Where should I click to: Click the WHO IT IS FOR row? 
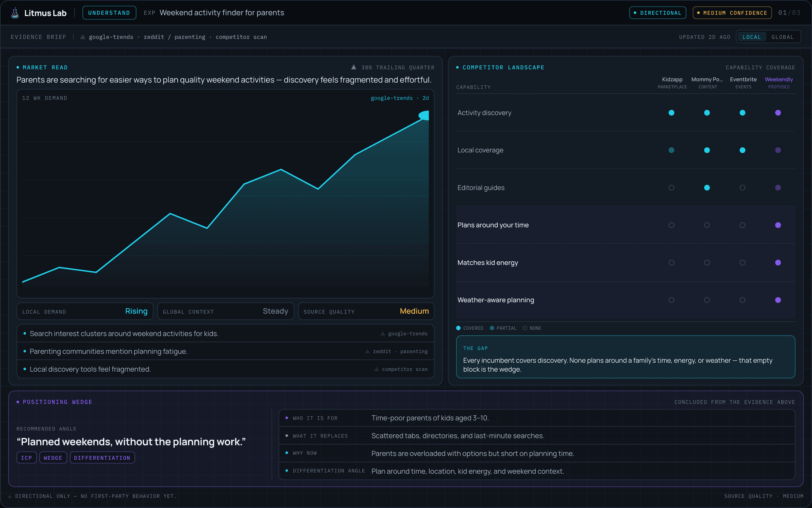click(537, 418)
